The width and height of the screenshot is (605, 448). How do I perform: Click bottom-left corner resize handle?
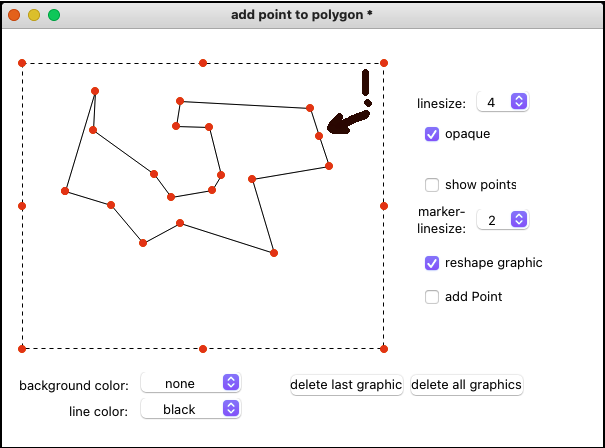[22, 349]
